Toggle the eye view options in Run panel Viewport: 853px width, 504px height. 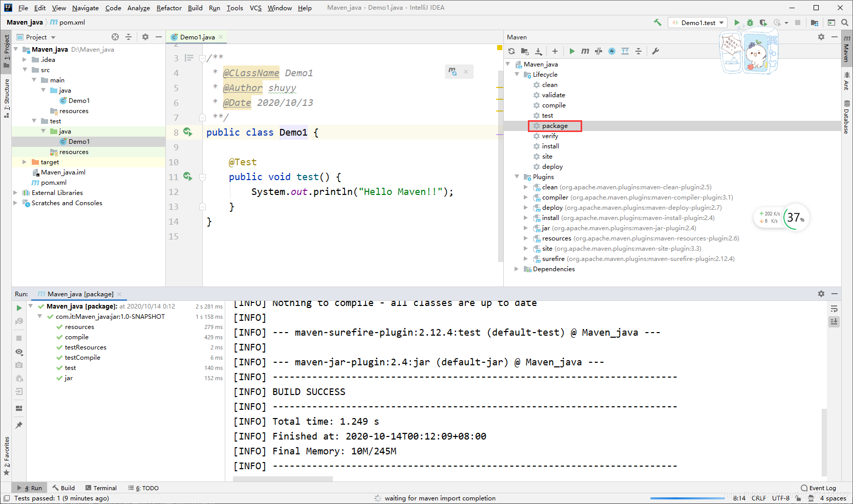[19, 352]
